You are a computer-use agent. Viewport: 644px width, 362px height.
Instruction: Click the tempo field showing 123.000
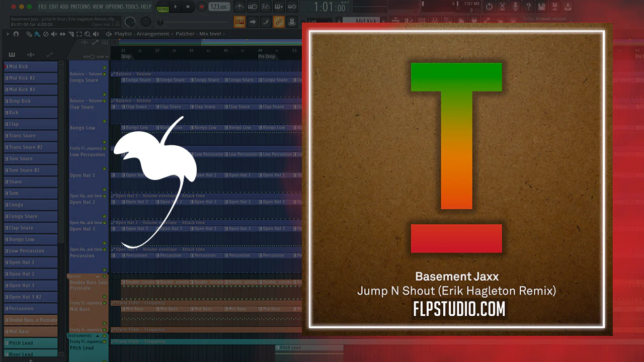click(x=219, y=7)
